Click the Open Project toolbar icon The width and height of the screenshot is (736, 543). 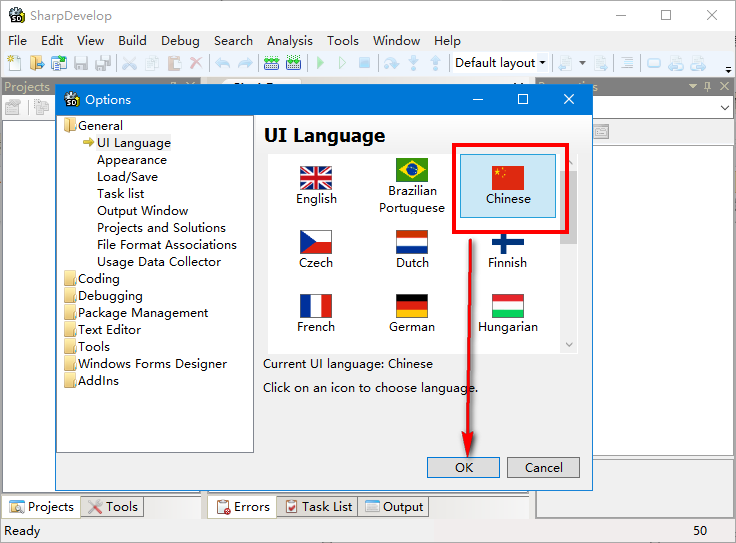point(59,62)
